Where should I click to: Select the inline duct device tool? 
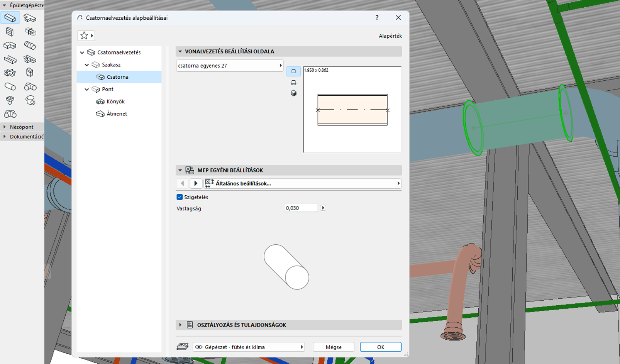(30, 32)
